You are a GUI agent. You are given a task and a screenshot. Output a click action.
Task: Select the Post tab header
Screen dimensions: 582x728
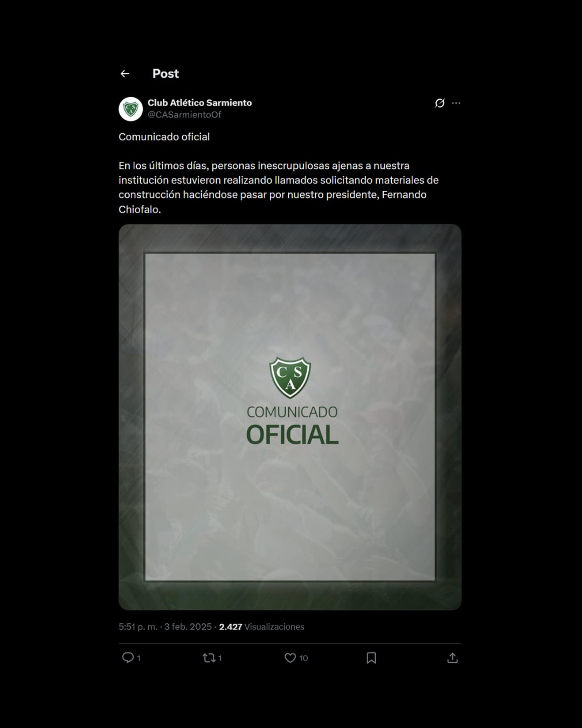pyautogui.click(x=165, y=73)
